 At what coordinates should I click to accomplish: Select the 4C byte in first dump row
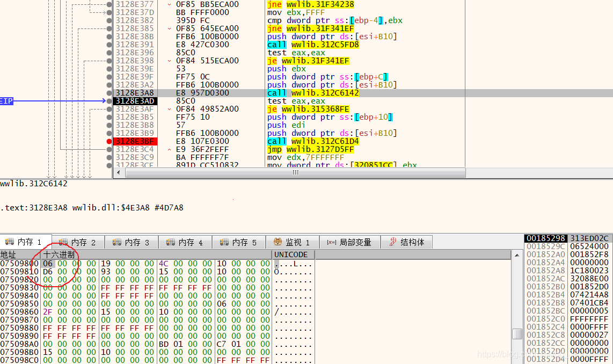tap(163, 264)
